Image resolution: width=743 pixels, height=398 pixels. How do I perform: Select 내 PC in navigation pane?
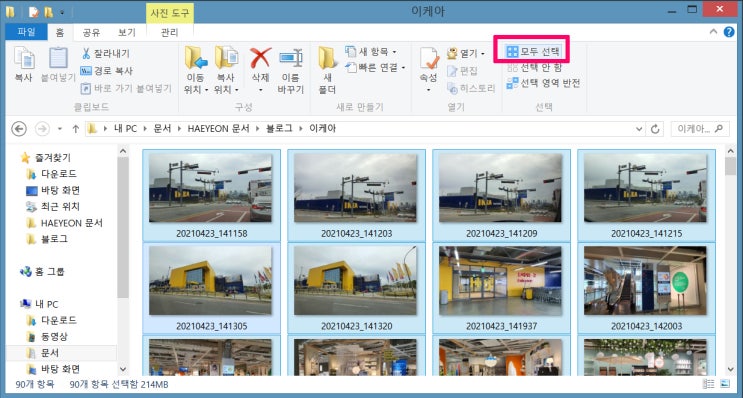tap(39, 304)
